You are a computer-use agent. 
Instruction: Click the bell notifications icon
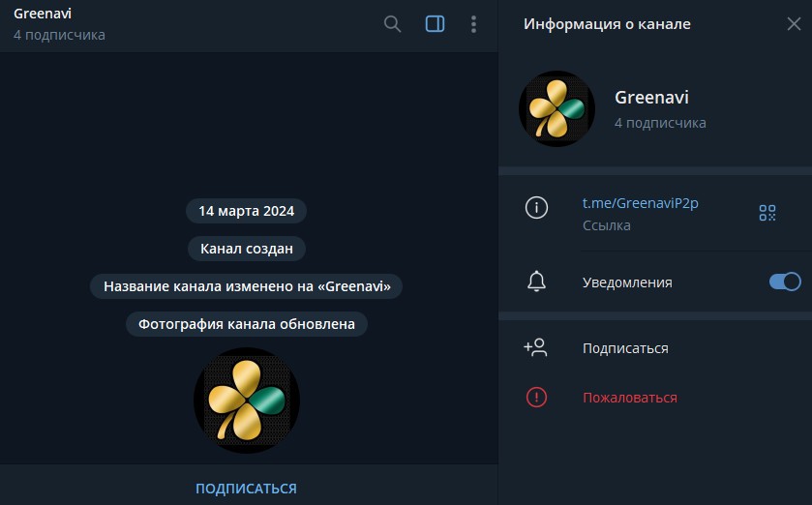(536, 282)
